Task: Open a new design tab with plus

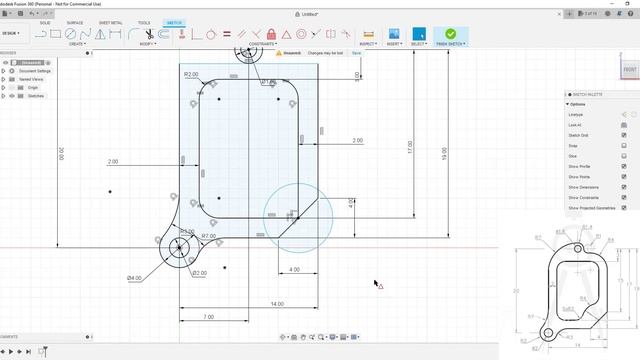Action: (569, 14)
